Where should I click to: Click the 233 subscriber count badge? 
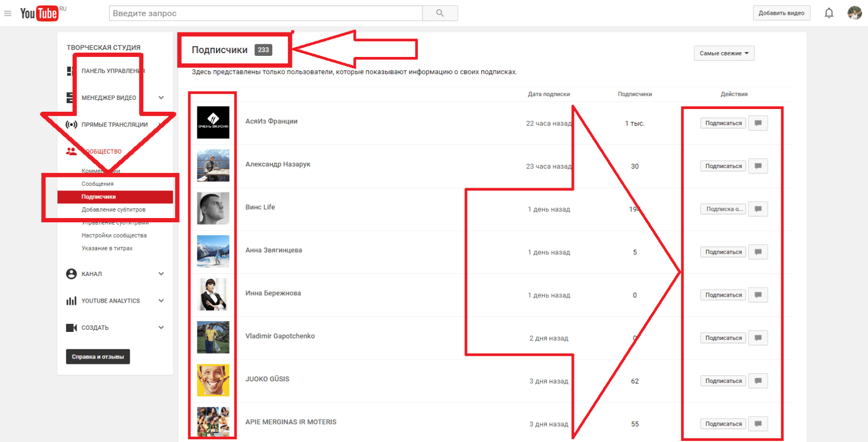[263, 50]
